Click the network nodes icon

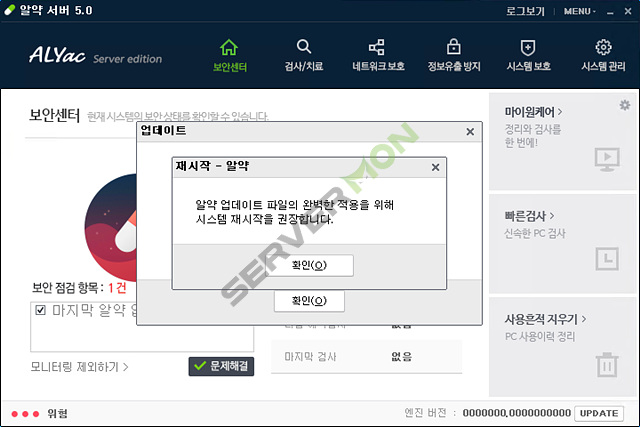click(x=376, y=47)
